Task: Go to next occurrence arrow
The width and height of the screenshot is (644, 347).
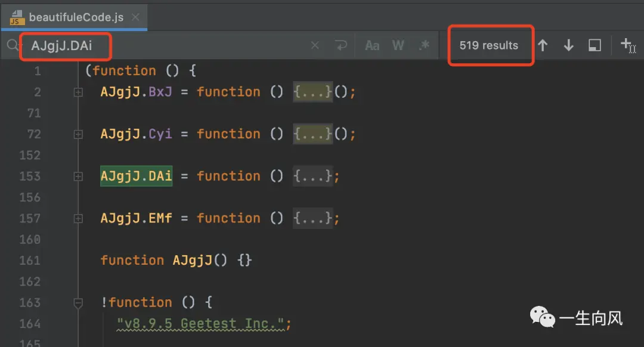Action: pos(568,45)
